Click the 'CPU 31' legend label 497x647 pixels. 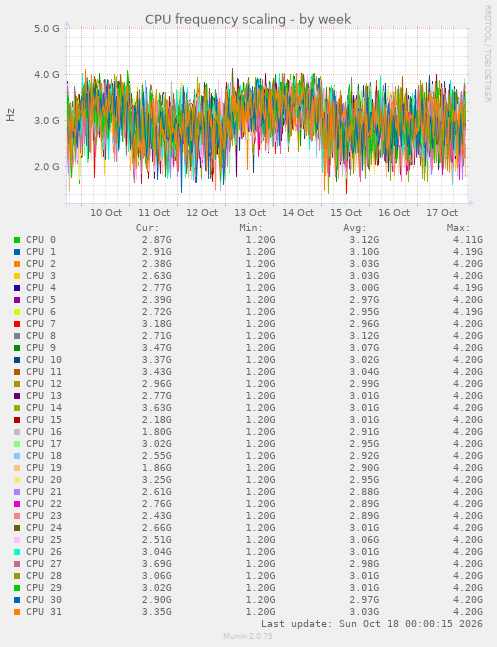pos(44,611)
